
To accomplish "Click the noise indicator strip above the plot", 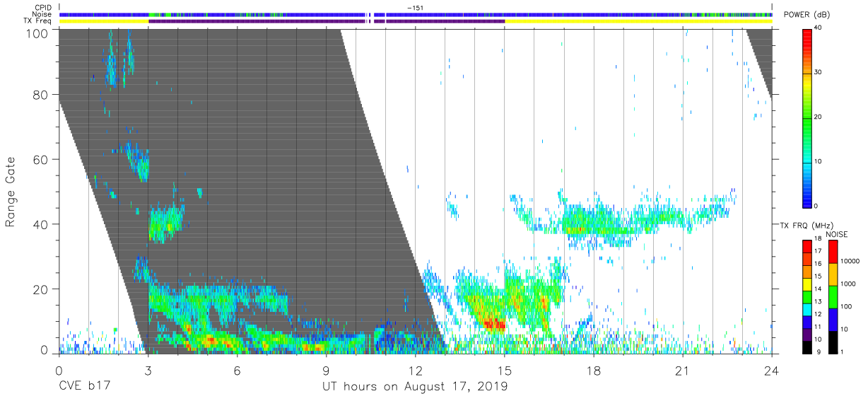I will coord(416,14).
